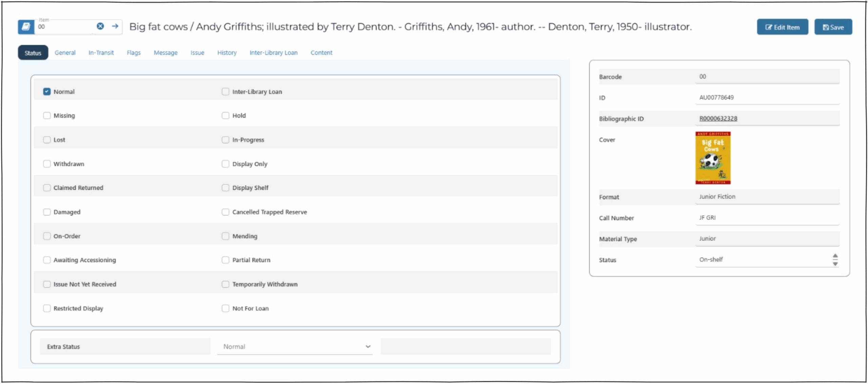Click the Save button
868x384 pixels.
tap(833, 27)
